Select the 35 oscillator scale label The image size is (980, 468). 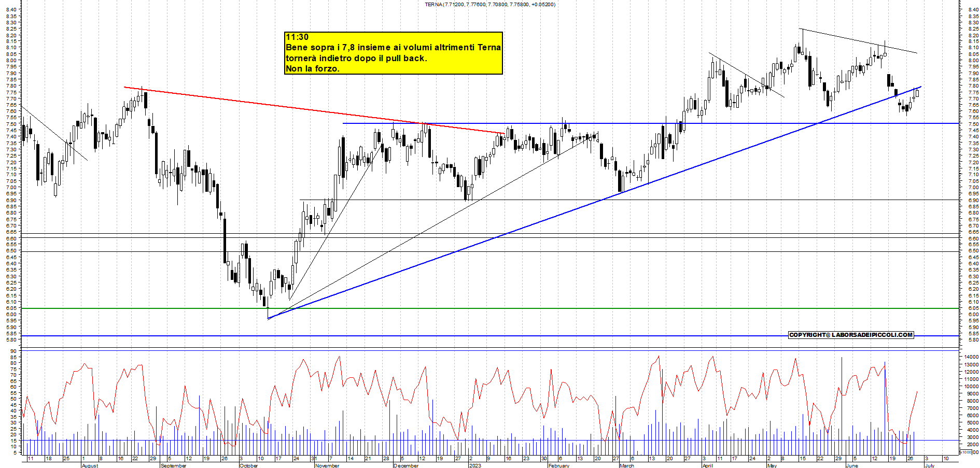[x=13, y=417]
